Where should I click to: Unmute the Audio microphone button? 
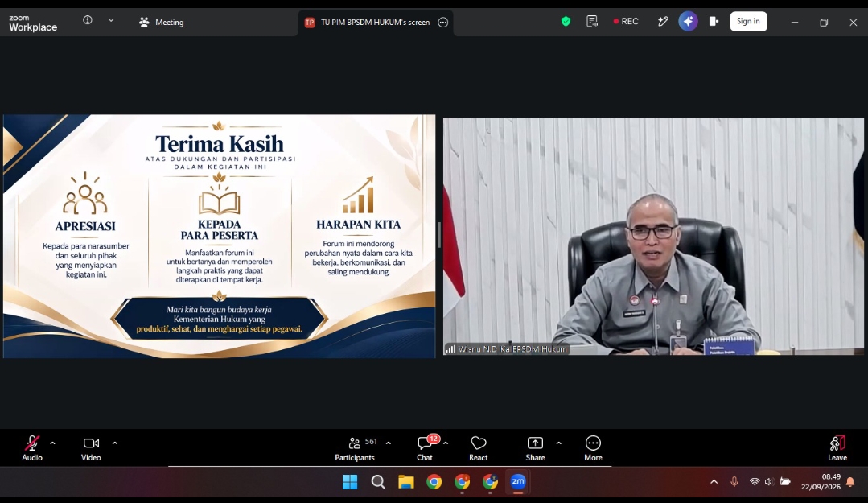32,448
